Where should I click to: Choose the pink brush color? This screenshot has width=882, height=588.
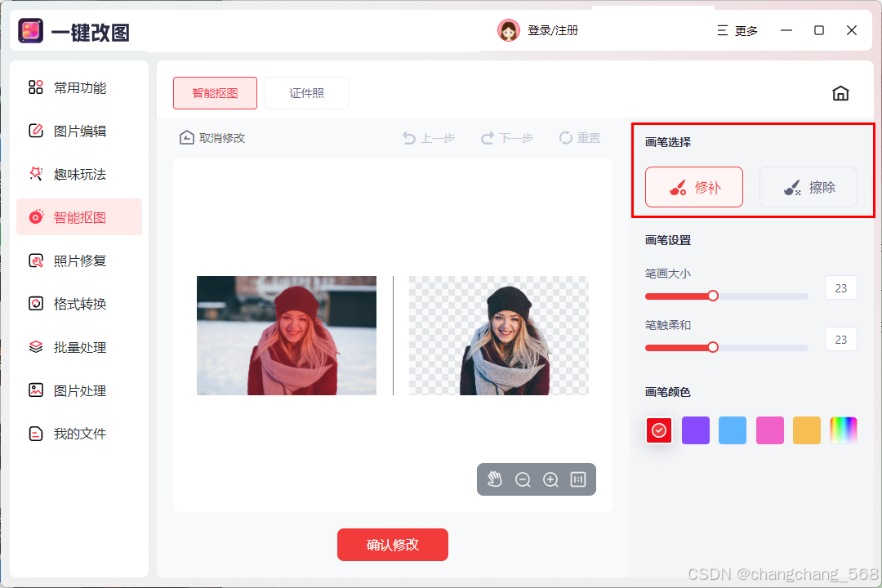(769, 430)
